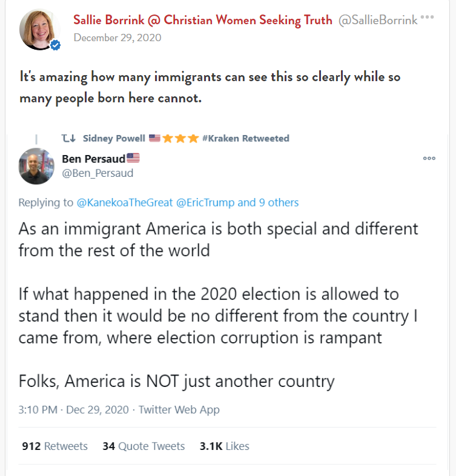Click the Sidney Powell Retweeted label

click(185, 138)
